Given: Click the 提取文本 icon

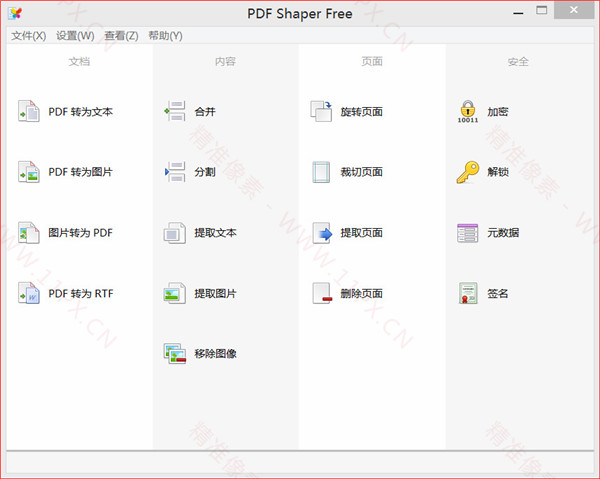Looking at the screenshot, I should click(x=175, y=233).
